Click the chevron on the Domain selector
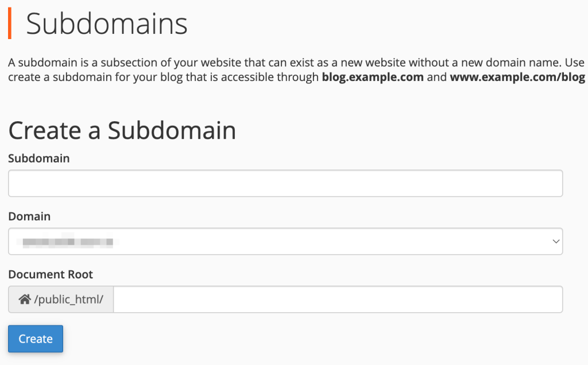Viewport: 588px width, 365px height. tap(556, 241)
